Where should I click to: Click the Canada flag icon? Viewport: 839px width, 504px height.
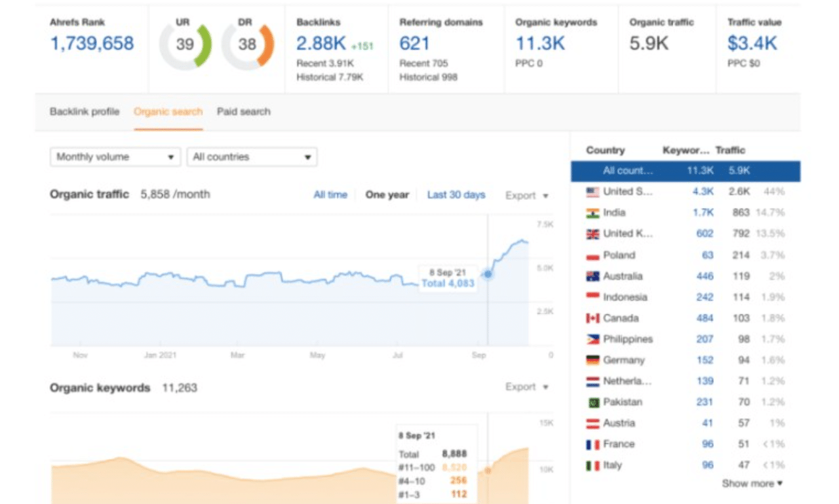[x=593, y=319]
